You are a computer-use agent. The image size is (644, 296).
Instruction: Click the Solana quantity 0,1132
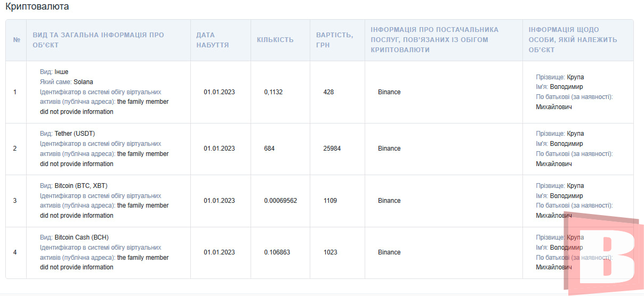tap(273, 92)
